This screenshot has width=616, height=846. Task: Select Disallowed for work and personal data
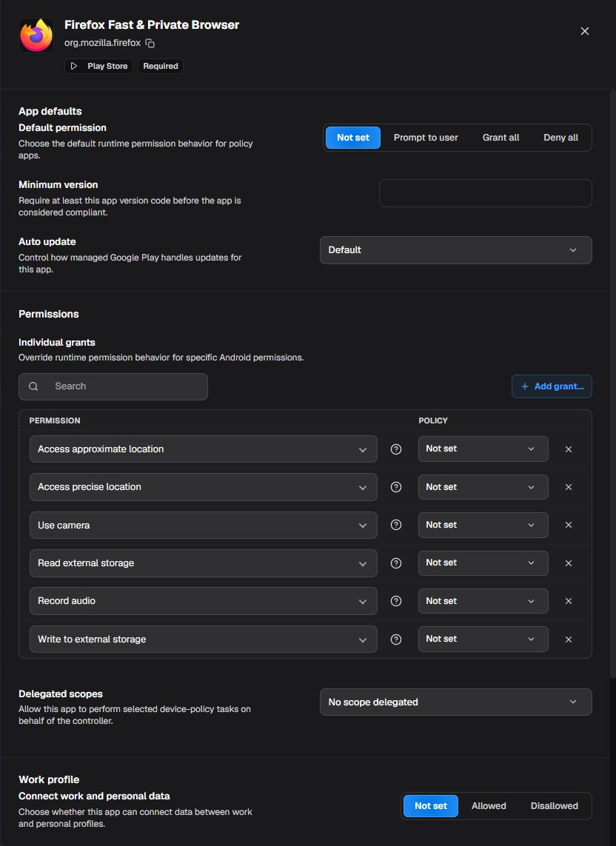point(554,806)
